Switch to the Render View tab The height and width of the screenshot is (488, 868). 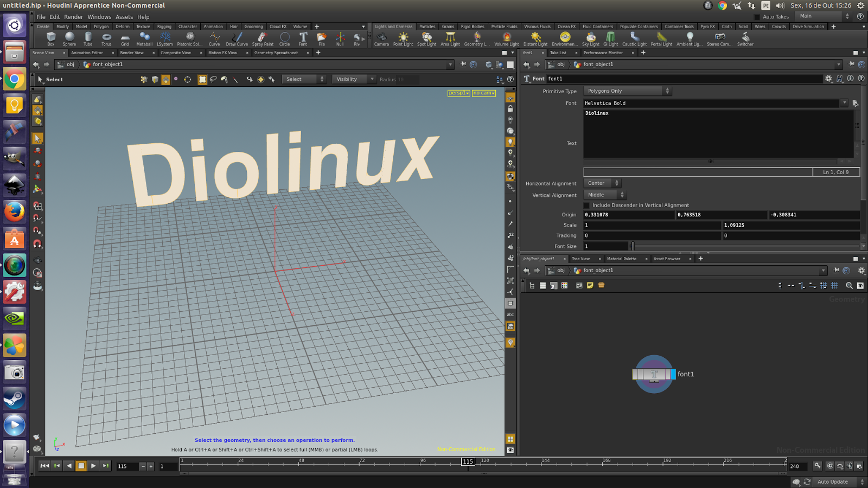132,53
